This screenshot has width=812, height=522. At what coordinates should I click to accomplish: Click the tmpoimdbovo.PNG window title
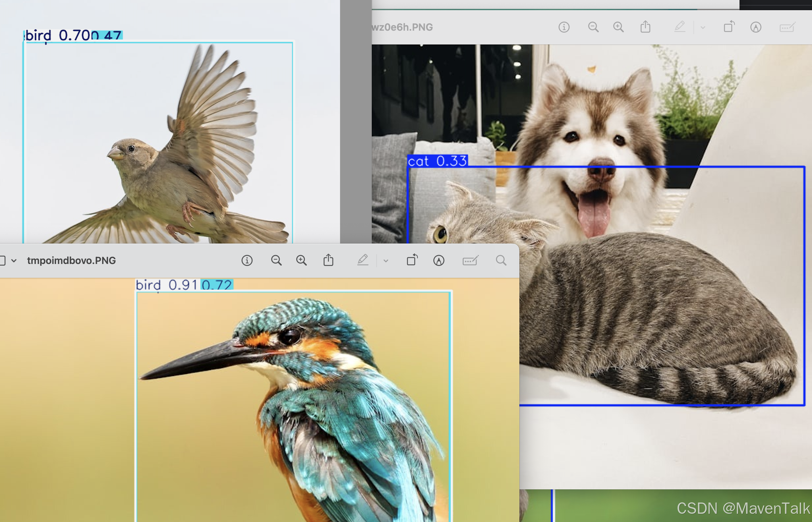coord(71,261)
